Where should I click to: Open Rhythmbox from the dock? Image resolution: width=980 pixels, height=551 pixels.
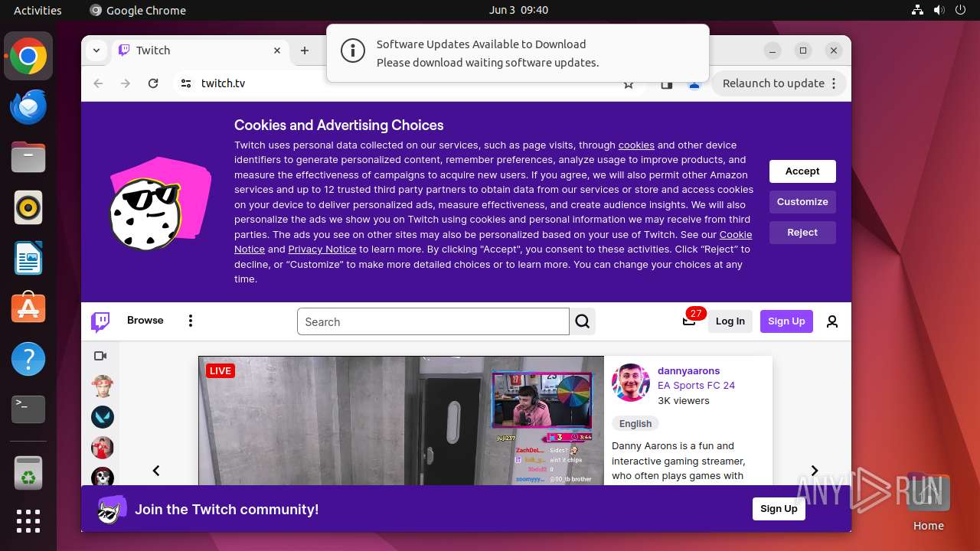[x=28, y=207]
